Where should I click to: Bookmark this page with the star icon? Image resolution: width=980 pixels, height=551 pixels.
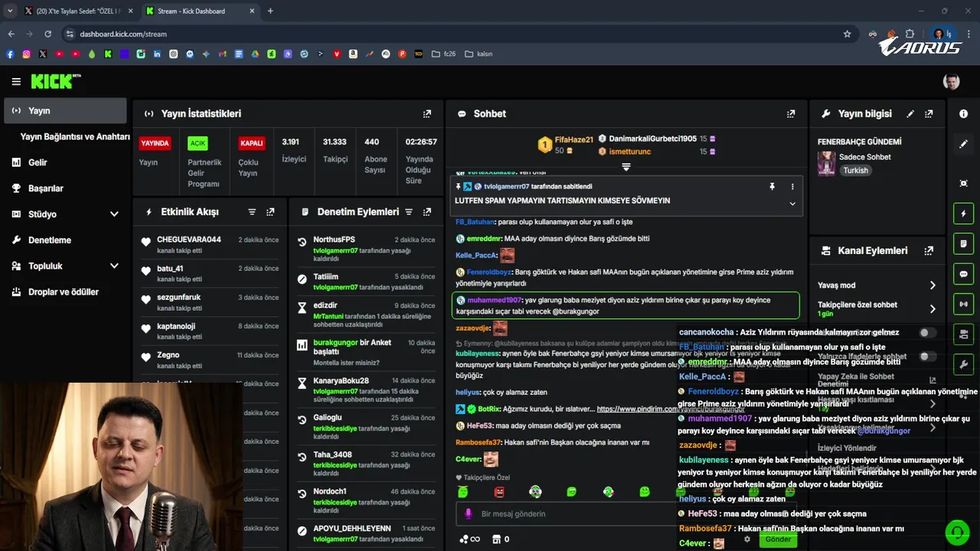click(847, 34)
